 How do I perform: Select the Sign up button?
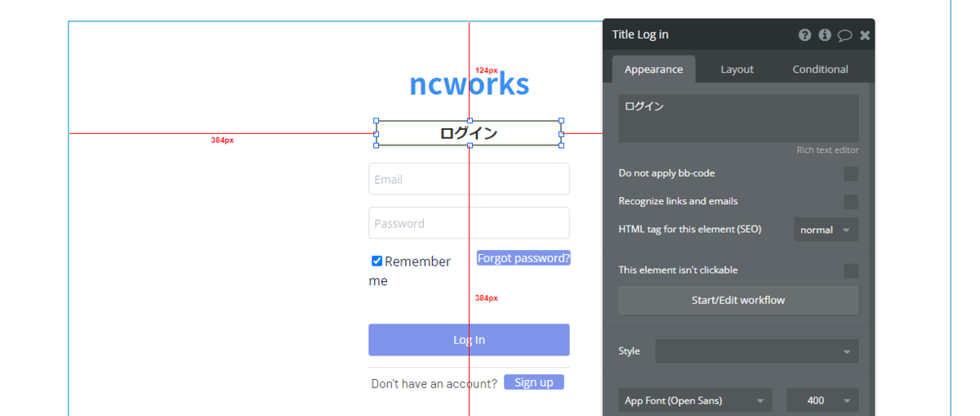coord(534,382)
